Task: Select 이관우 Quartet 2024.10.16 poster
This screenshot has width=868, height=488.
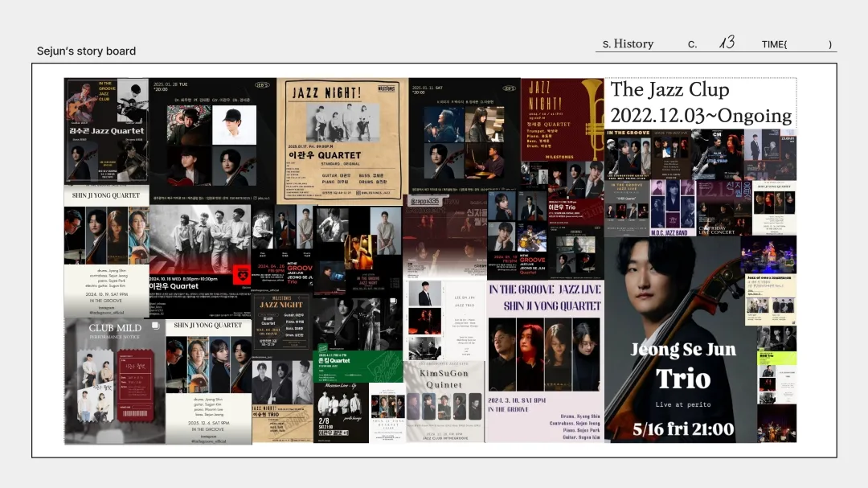Action: (200, 261)
